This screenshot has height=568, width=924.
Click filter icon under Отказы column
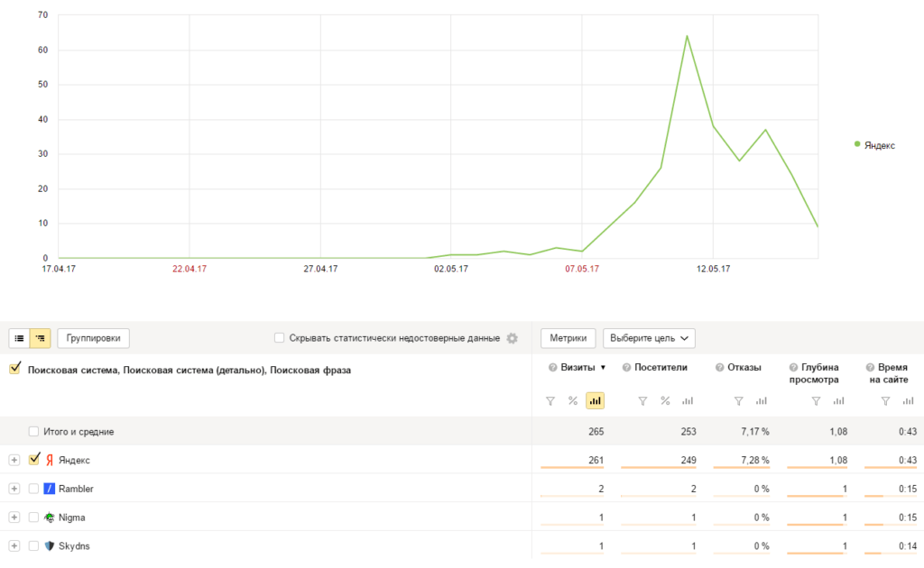pyautogui.click(x=739, y=400)
